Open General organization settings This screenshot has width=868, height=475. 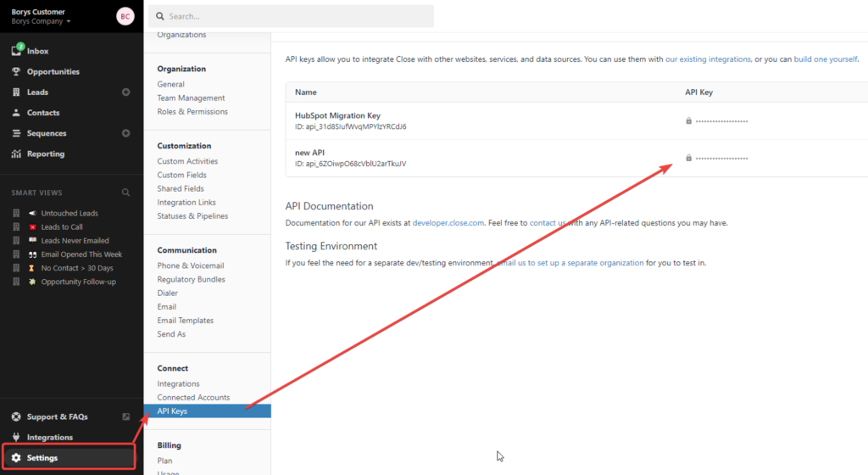tap(170, 84)
